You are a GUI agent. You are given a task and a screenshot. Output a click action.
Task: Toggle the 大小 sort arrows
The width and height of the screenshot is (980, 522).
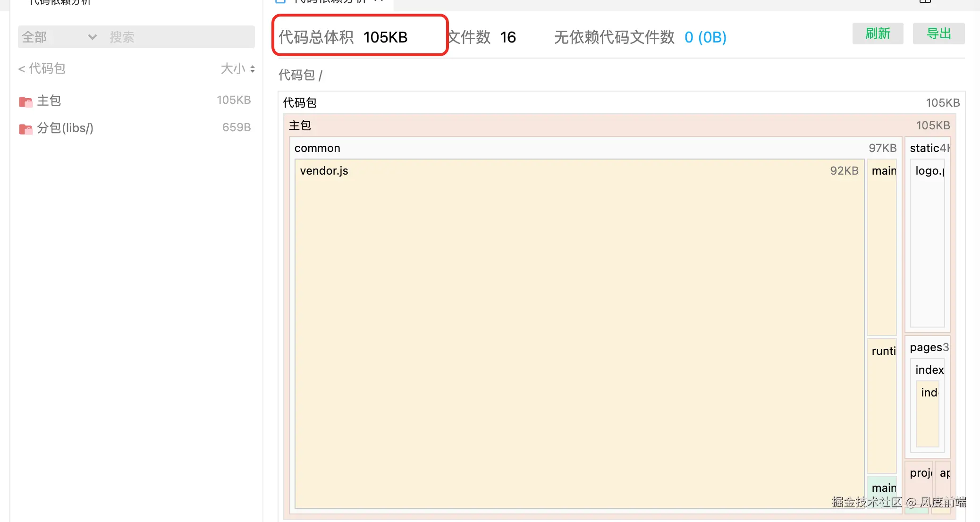tap(253, 69)
